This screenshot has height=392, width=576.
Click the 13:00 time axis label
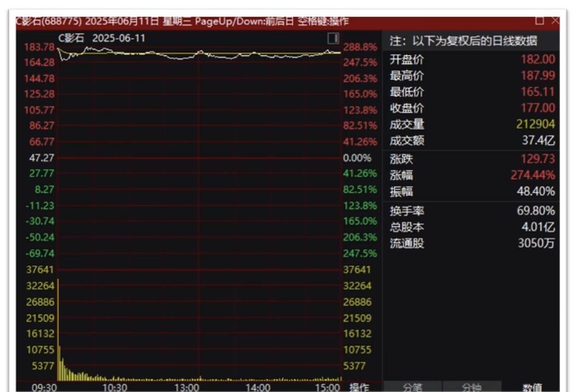[x=187, y=388]
